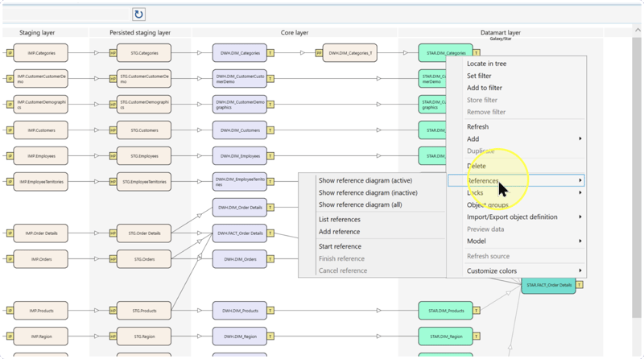Click the T badge on STAR.DIM_Categories
This screenshot has width=644, height=359.
click(477, 53)
